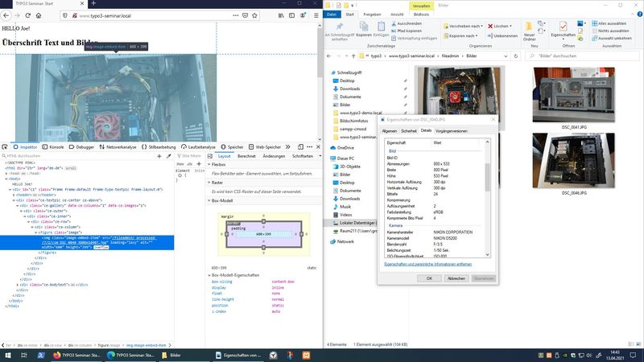Open the Allgemein tab in properties dialog
Image resolution: width=644 pixels, height=362 pixels.
coord(389,130)
